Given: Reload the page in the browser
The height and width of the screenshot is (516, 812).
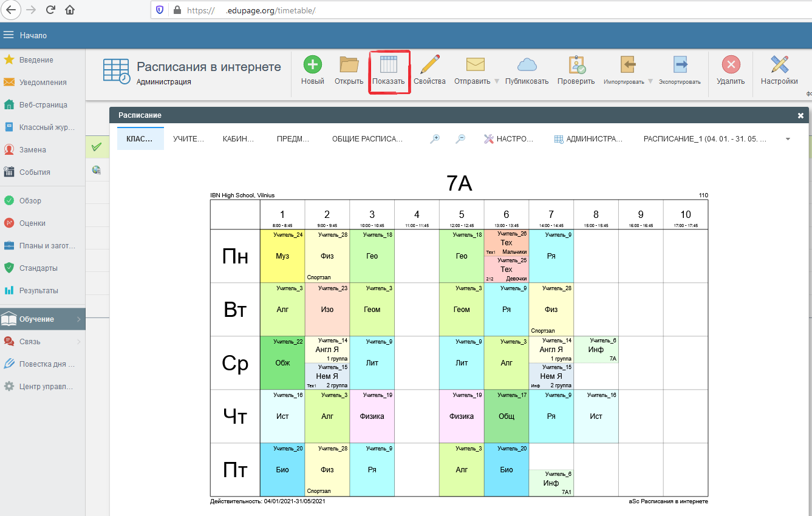Looking at the screenshot, I should coord(50,10).
